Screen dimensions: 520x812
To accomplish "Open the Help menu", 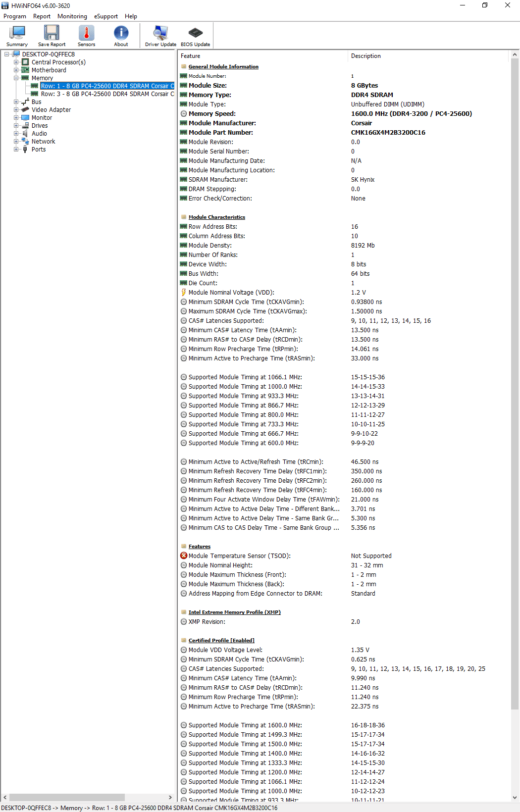I will tap(131, 16).
